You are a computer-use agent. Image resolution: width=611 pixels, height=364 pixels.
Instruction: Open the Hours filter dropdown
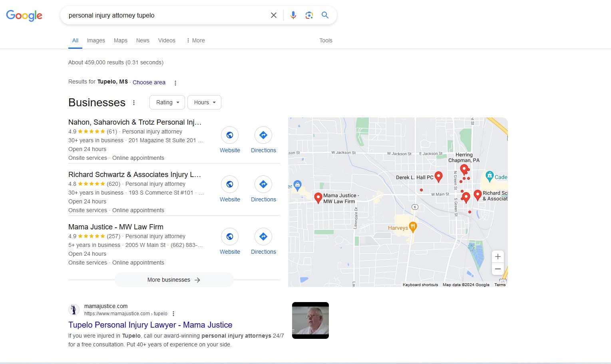click(205, 102)
